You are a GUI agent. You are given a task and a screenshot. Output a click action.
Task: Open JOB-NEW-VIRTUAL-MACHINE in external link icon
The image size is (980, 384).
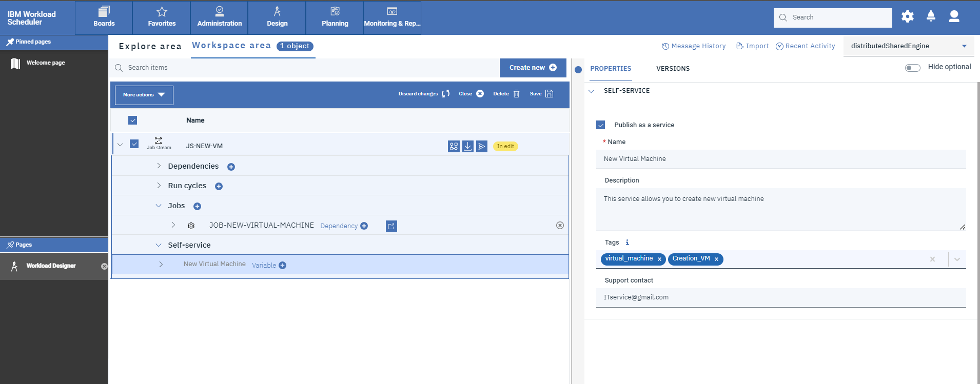[391, 226]
